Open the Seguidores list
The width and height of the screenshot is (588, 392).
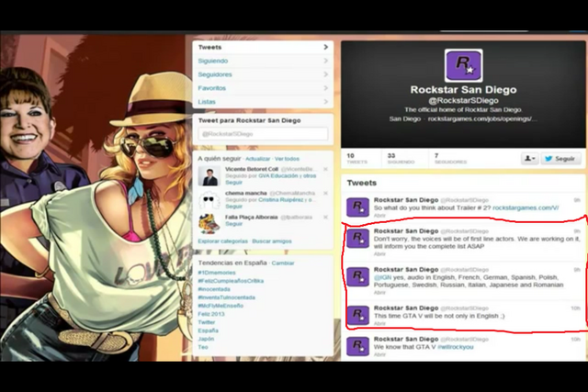[263, 74]
